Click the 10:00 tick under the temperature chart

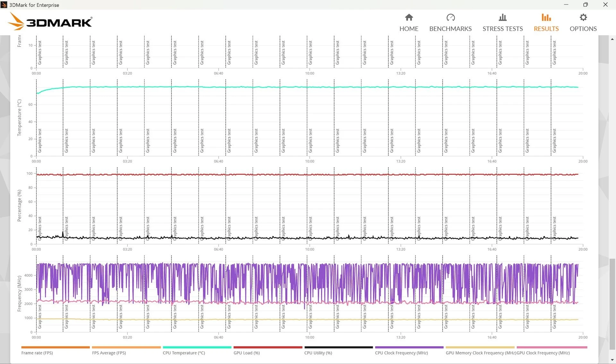pyautogui.click(x=310, y=161)
